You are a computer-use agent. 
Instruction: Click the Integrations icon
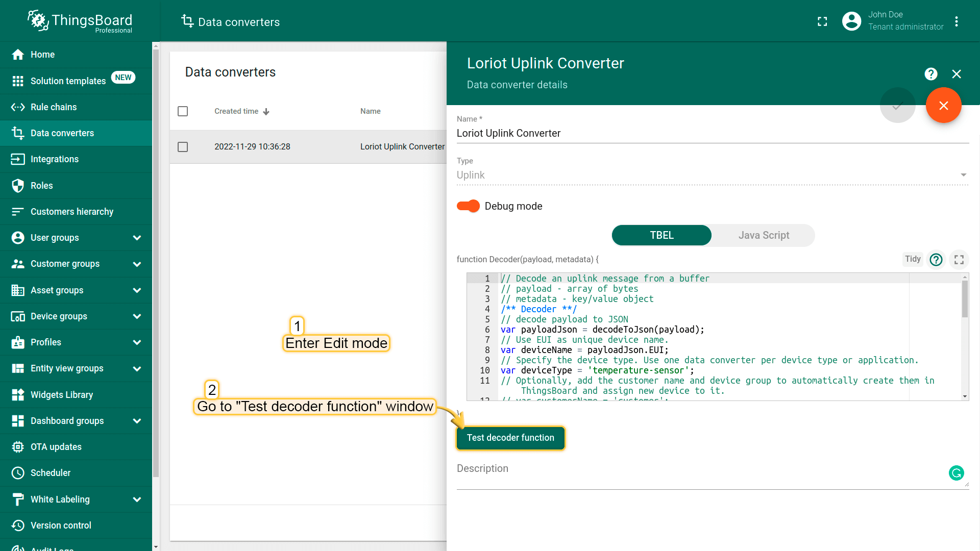click(x=18, y=159)
